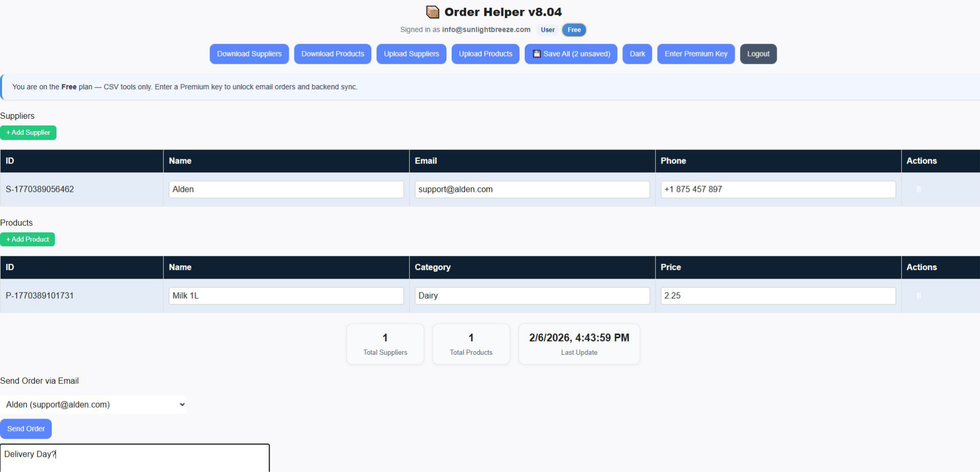Viewport: 980px width, 472px height.
Task: Delete the Alden supplier row
Action: pyautogui.click(x=918, y=189)
